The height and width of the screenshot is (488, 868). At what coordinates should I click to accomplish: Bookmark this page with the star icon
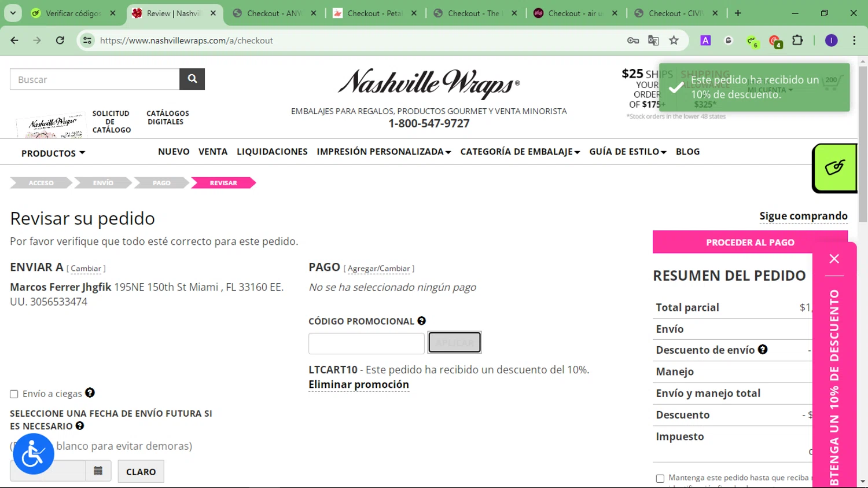674,41
